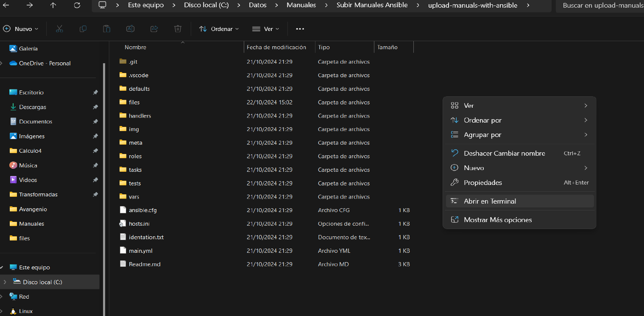Expand the Disco local (C:) tree node
Image resolution: width=644 pixels, height=316 pixels.
point(5,282)
